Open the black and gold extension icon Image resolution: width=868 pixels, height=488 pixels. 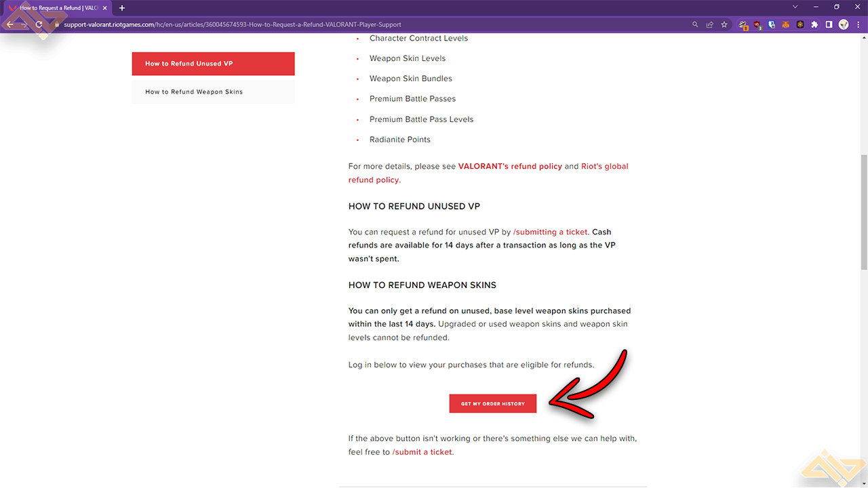800,24
